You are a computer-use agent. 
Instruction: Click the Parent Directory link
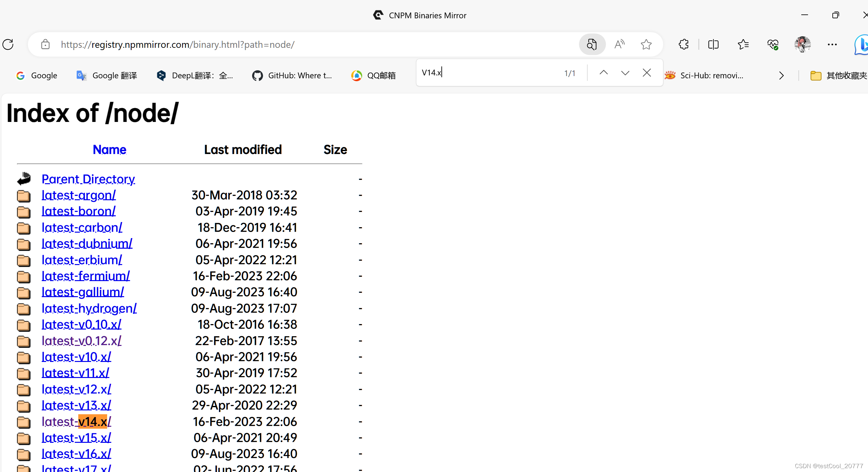(x=88, y=179)
